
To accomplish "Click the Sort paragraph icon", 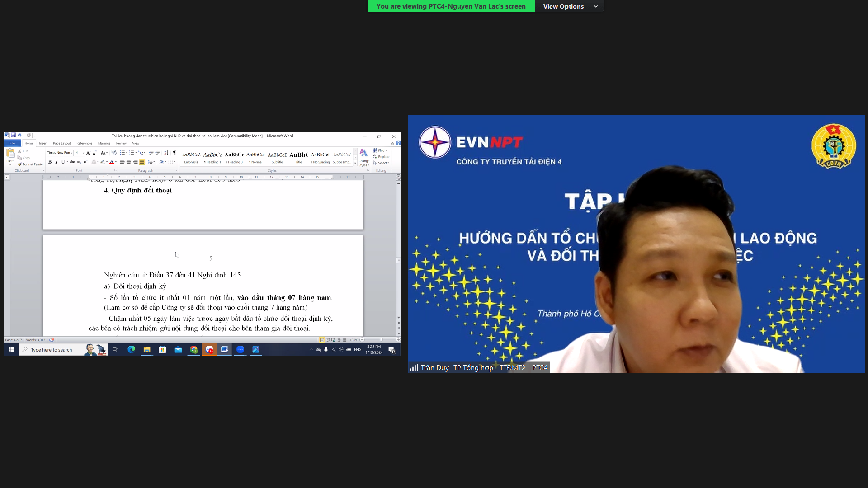I will 166,153.
